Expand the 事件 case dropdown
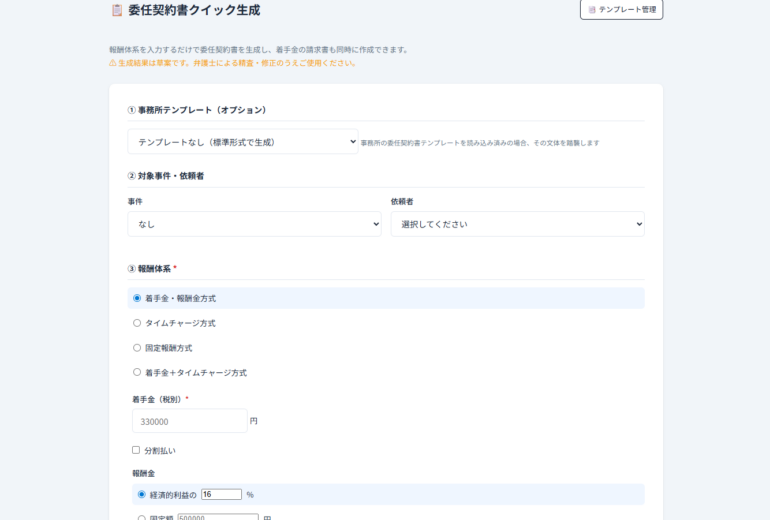 click(x=254, y=224)
